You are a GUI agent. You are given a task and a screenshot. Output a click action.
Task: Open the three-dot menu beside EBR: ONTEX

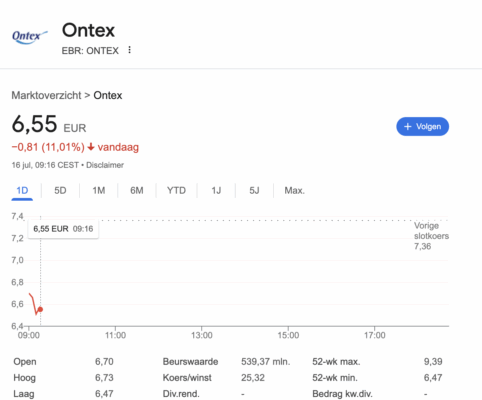[129, 50]
